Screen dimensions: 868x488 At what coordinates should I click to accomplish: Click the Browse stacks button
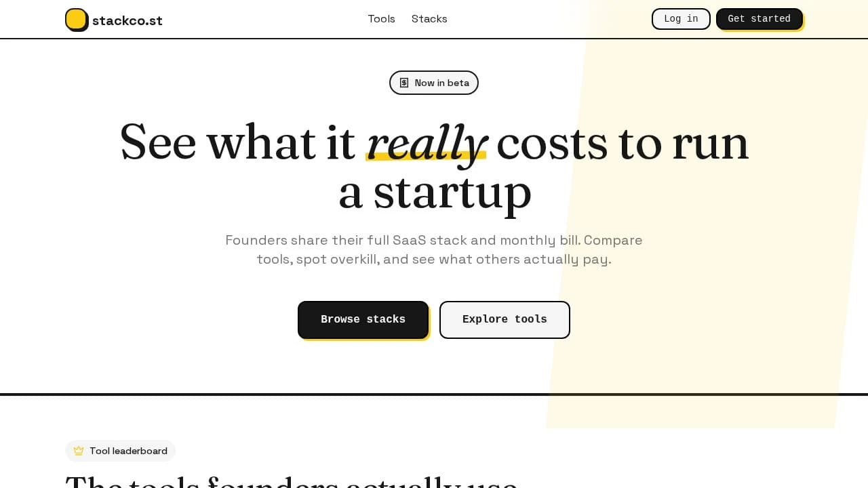click(x=363, y=319)
